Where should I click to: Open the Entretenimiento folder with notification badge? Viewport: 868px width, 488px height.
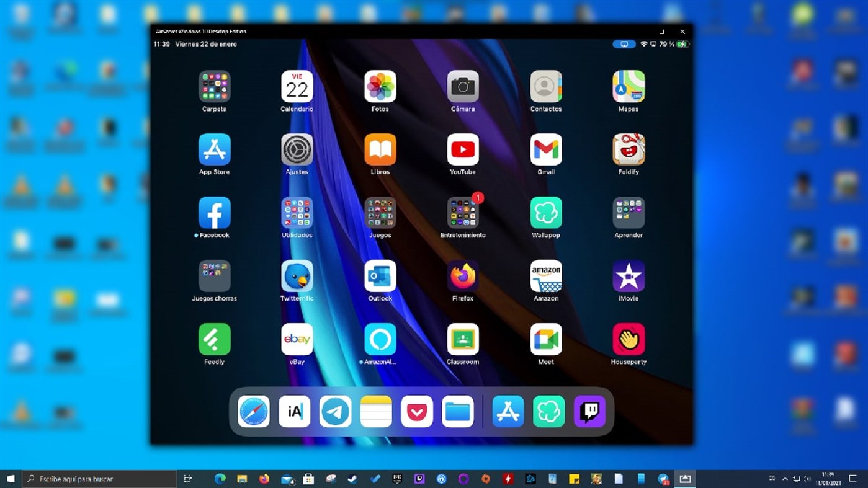462,212
